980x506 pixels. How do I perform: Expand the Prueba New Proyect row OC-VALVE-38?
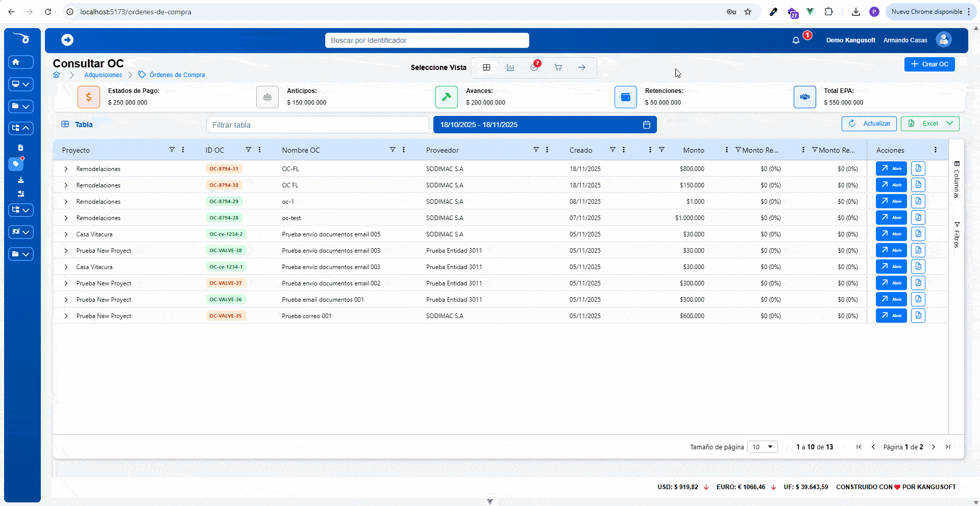point(66,251)
